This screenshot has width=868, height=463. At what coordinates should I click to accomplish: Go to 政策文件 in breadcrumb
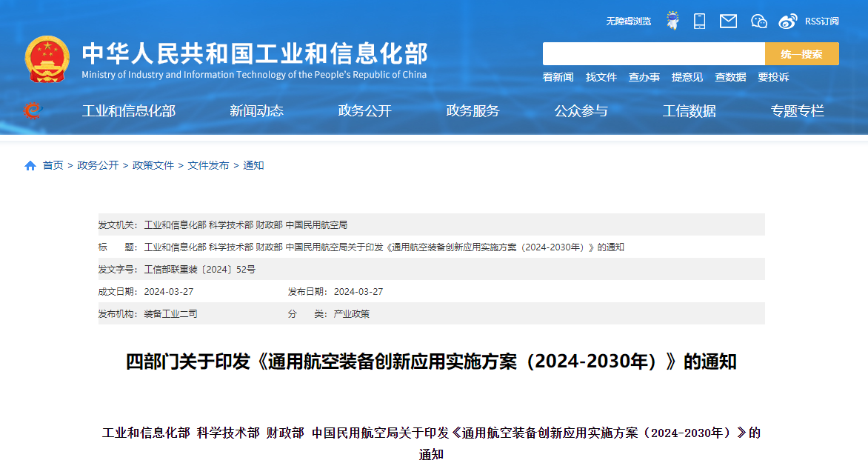(x=153, y=166)
